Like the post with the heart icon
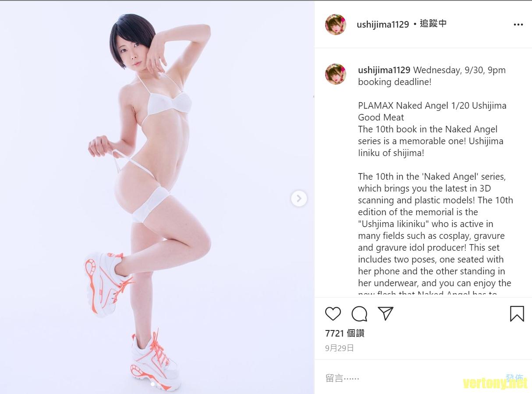532x394 pixels. [333, 314]
